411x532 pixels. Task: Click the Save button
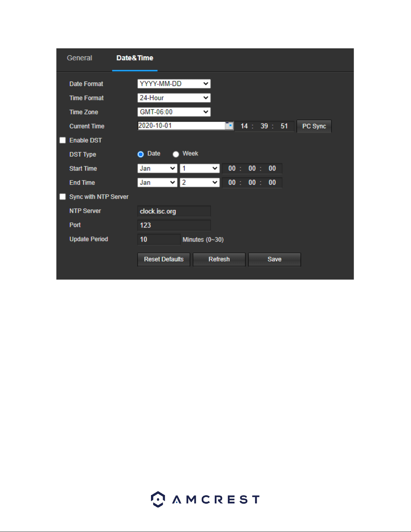(x=274, y=259)
